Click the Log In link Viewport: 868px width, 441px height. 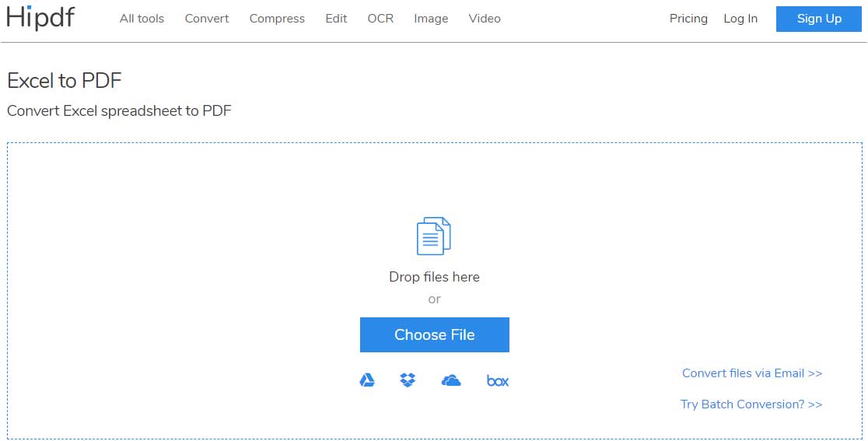coord(740,18)
